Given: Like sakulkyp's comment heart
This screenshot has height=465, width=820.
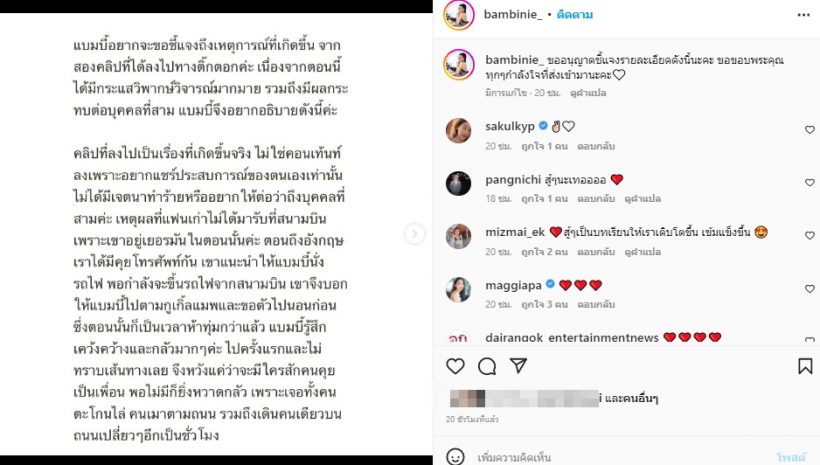Looking at the screenshot, I should point(810,130).
